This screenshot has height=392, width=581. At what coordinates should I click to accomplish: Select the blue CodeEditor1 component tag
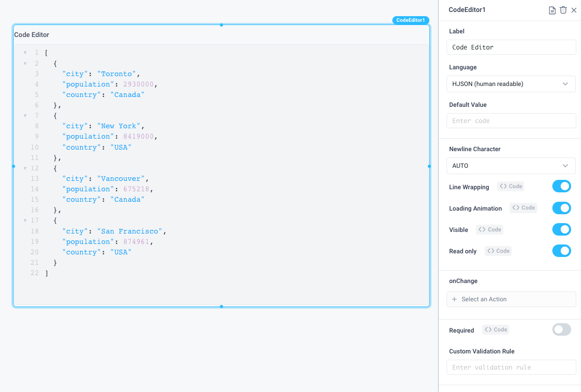[411, 20]
